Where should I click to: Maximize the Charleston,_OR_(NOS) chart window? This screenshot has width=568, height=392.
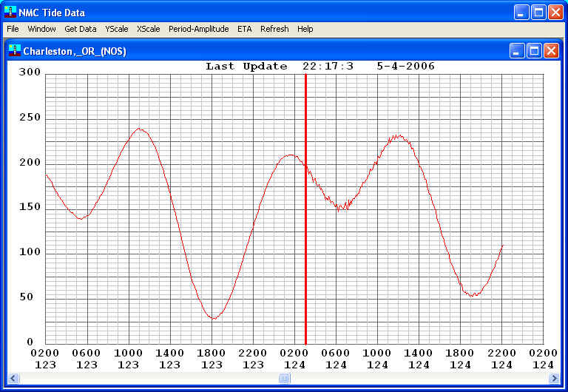point(534,50)
